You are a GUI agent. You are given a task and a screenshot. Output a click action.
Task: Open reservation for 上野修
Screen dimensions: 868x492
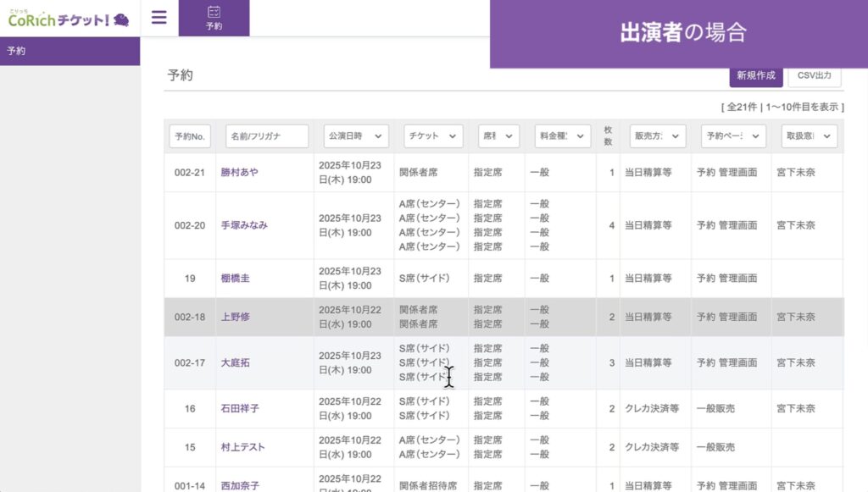(x=236, y=317)
